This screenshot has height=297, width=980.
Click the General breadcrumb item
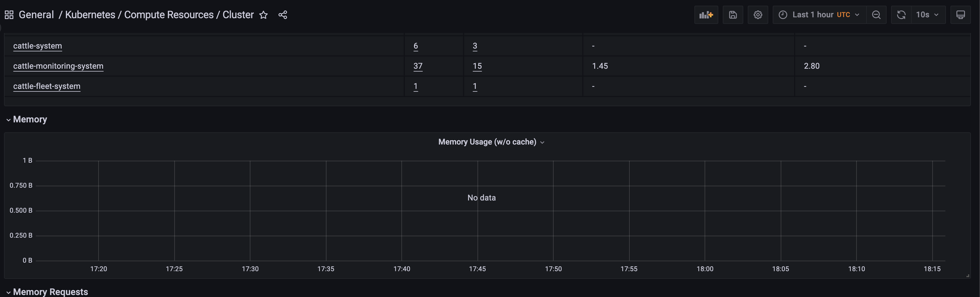(36, 14)
